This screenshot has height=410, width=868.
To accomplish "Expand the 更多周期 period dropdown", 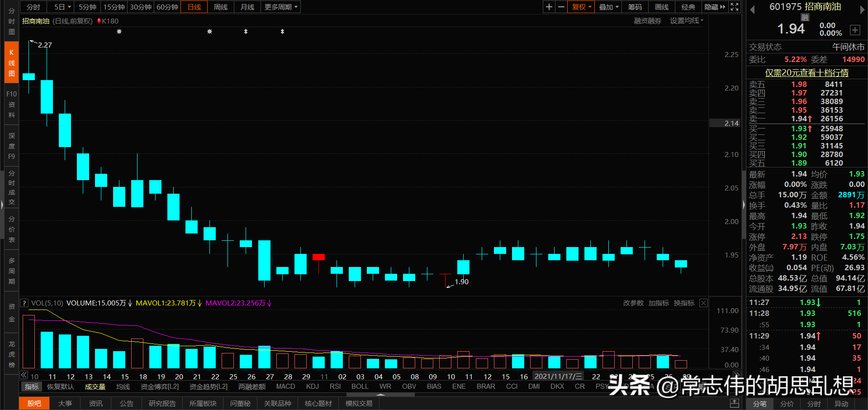I will [x=280, y=7].
